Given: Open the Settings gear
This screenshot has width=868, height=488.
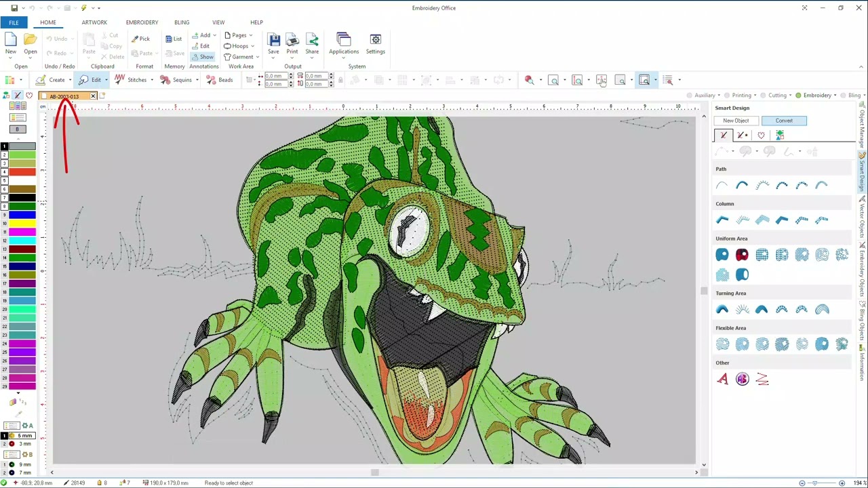Looking at the screenshot, I should [x=376, y=40].
